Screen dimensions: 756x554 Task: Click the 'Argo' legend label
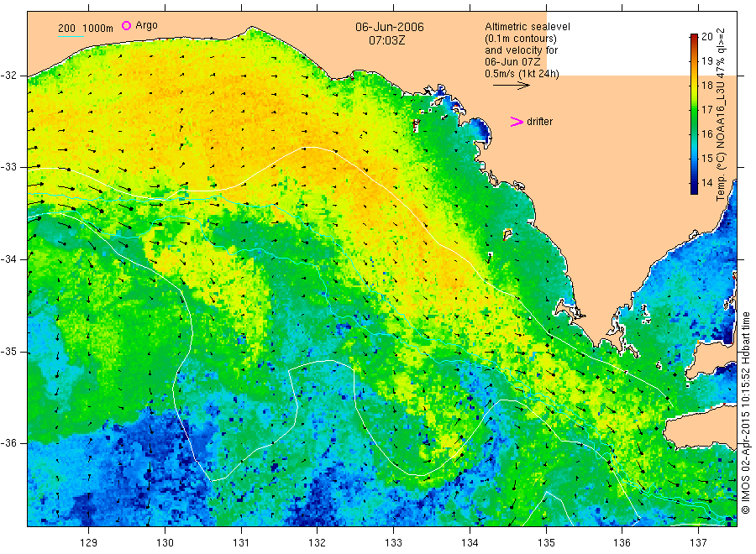coord(146,25)
